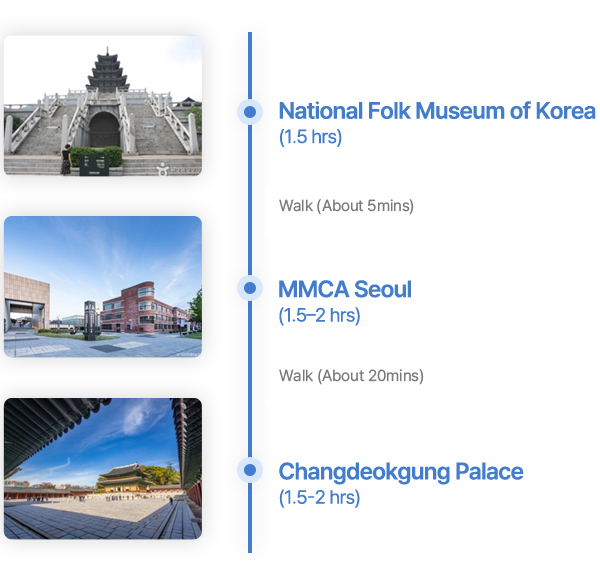Image resolution: width=600 pixels, height=588 pixels.
Task: Click the duration text under MMCA Seoul
Action: [x=319, y=316]
